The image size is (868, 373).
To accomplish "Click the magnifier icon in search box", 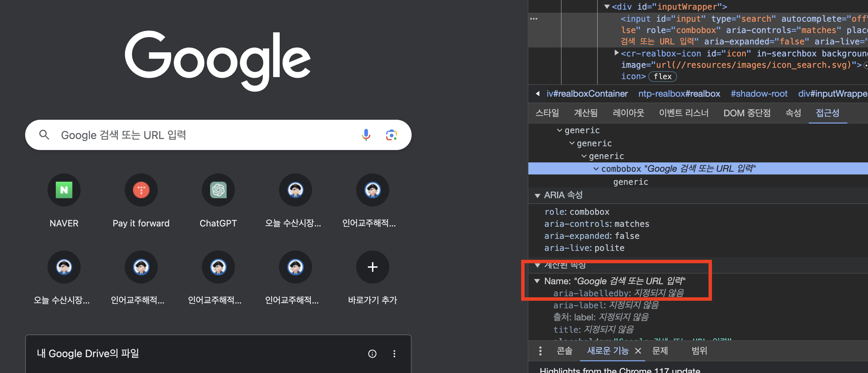I will [44, 135].
